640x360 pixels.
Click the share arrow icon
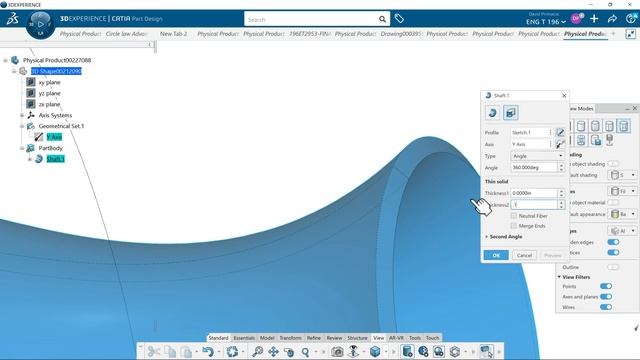click(612, 19)
